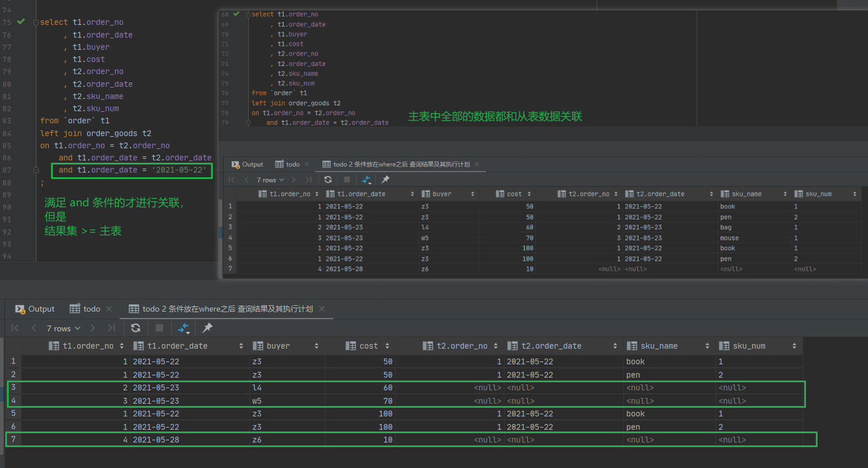Click the pin icon in the upper-right results toolbar
The image size is (868, 468).
(384, 180)
